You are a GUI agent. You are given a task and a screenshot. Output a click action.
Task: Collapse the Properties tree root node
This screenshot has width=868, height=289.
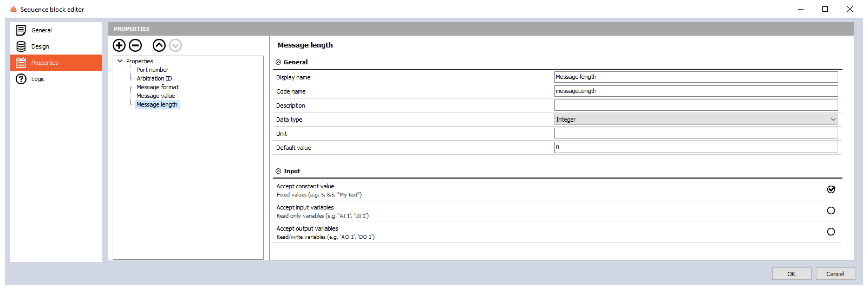click(120, 61)
